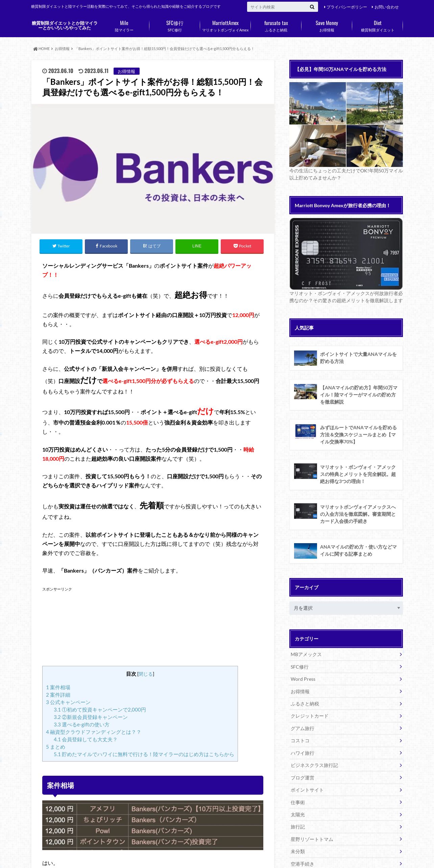
Task: Open the 仕事術 category
Action: point(346,802)
